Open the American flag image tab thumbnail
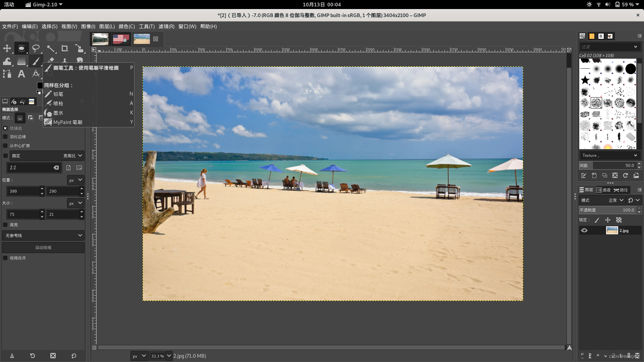The width and height of the screenshot is (644, 362). [x=121, y=39]
